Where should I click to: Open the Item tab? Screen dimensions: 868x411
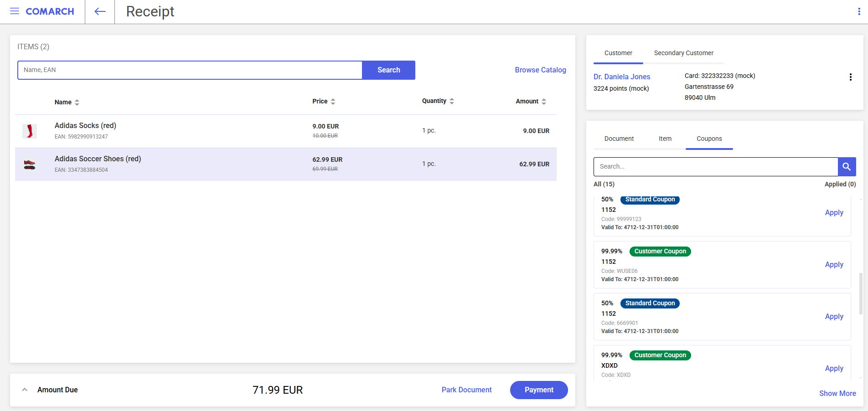click(665, 139)
